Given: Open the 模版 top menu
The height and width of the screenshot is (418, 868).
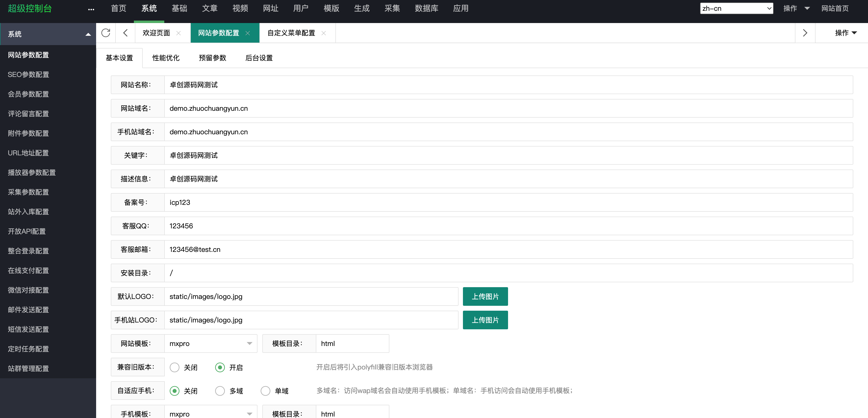Looking at the screenshot, I should [x=331, y=8].
